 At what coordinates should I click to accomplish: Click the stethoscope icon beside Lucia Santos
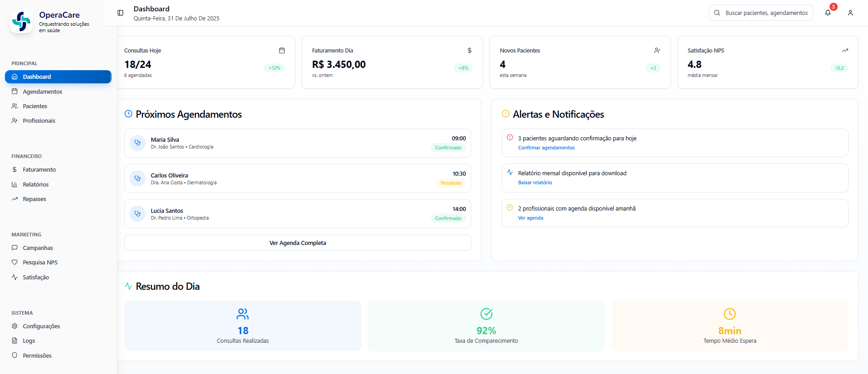pyautogui.click(x=138, y=214)
